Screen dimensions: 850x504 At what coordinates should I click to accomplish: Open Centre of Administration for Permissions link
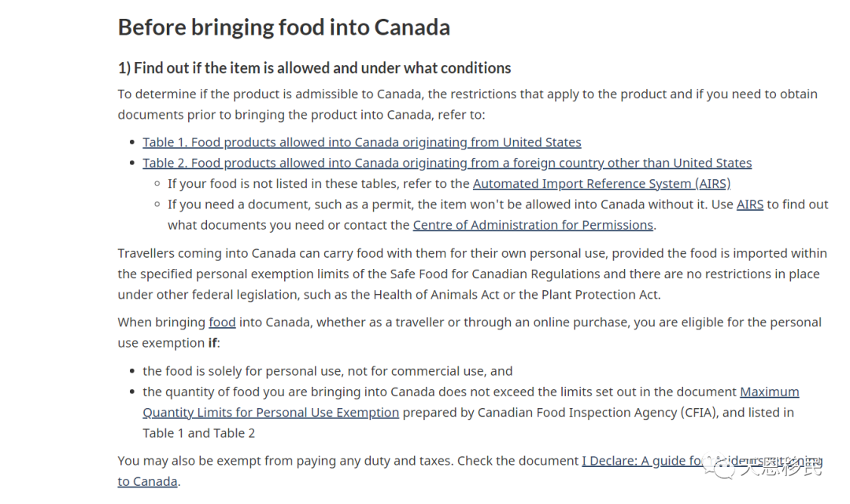533,225
